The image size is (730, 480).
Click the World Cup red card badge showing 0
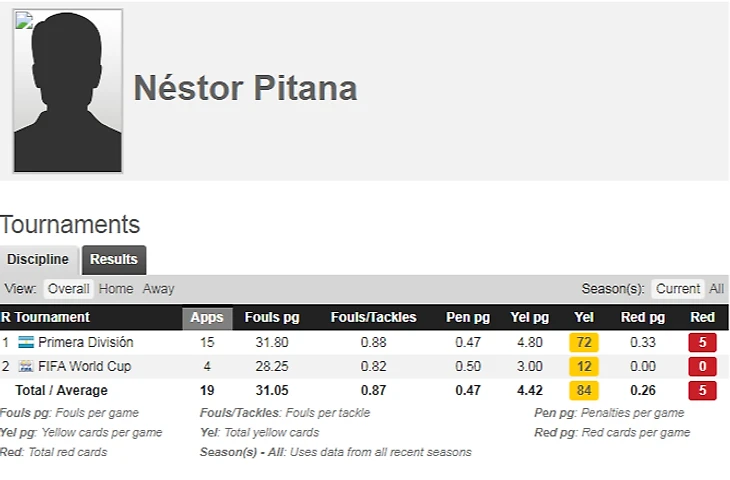point(703,367)
